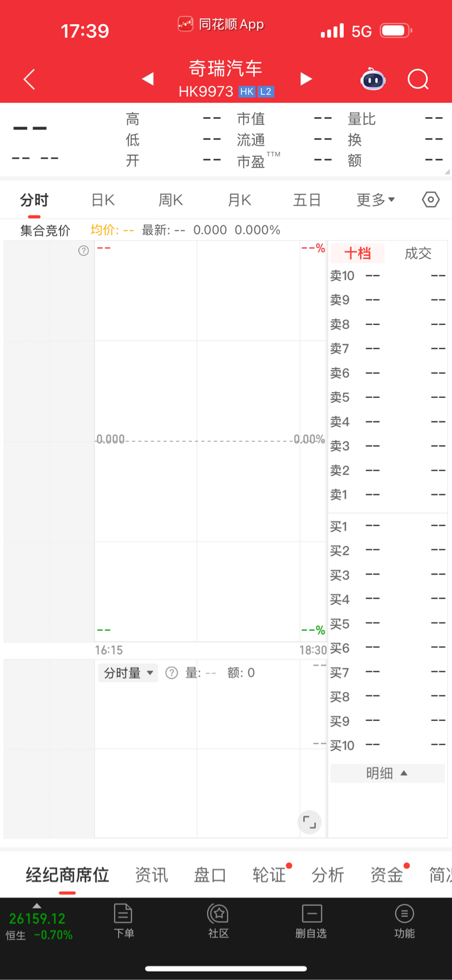The image size is (452, 980).
Task: Open stock search magnifier
Action: tap(418, 79)
